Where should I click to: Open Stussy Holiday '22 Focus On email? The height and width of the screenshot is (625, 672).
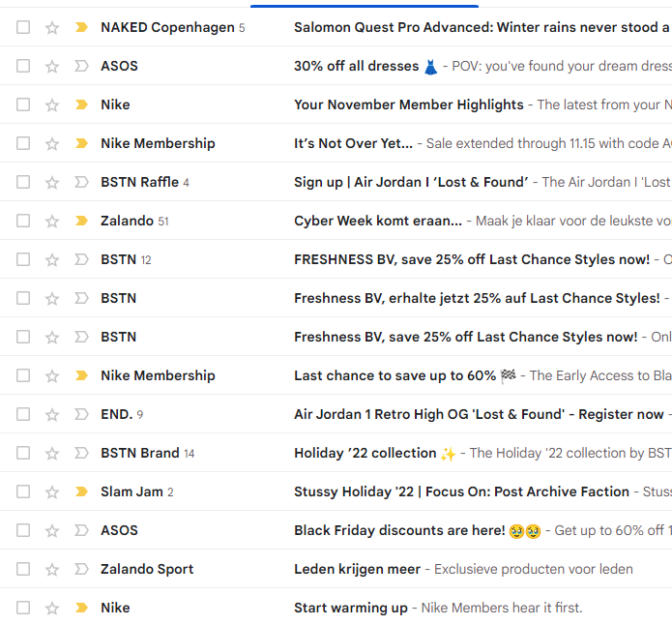461,491
